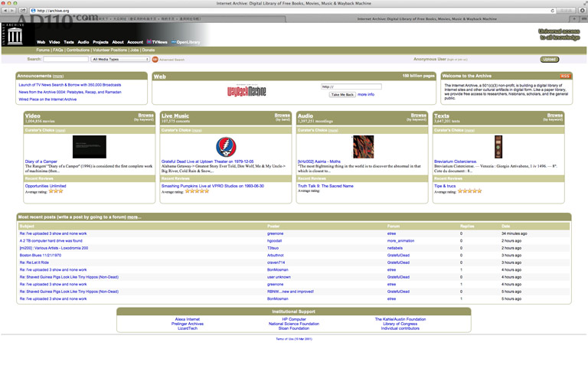
Task: Open the Grateful Dead skull logo thumbnail
Action: [x=226, y=147]
